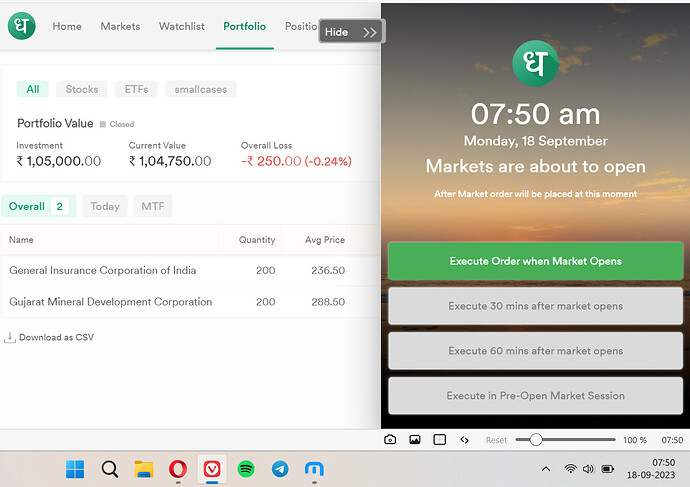Toggle images with the picture icon

(x=415, y=439)
